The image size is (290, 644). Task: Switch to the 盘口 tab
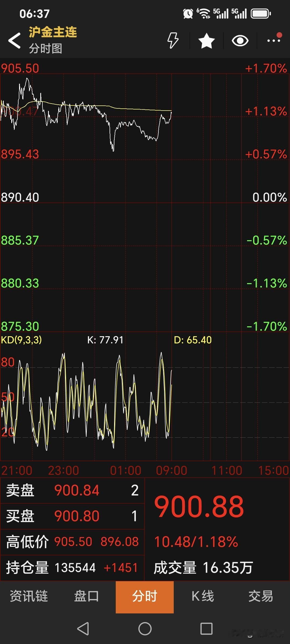pyautogui.click(x=87, y=596)
